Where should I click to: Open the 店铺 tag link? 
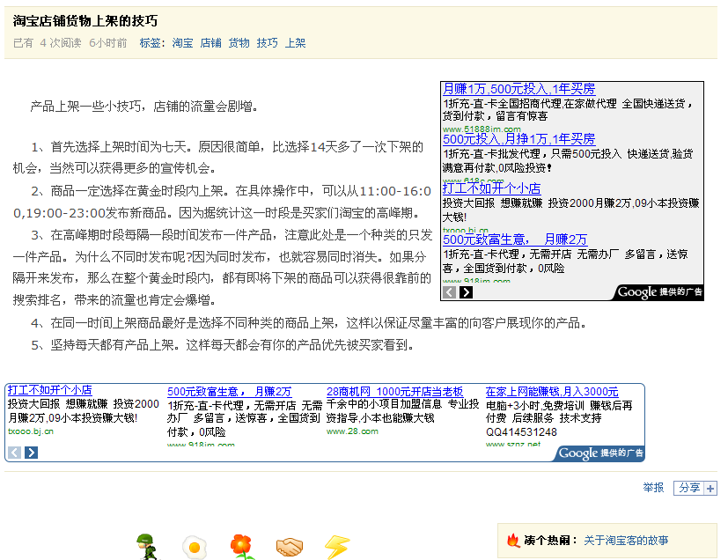click(x=210, y=43)
